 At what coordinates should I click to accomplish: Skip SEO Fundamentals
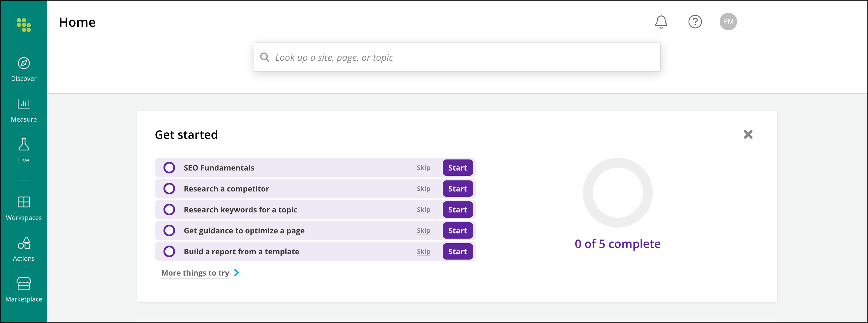point(423,168)
